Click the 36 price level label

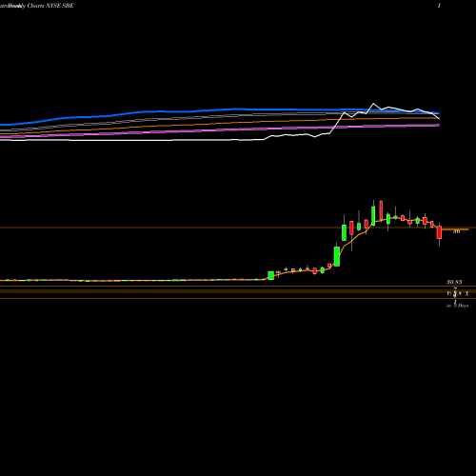click(x=456, y=231)
